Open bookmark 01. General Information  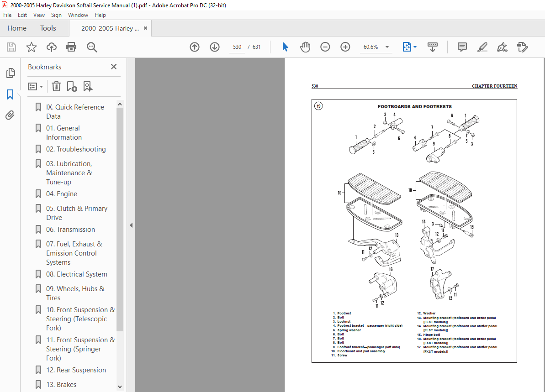click(x=64, y=133)
